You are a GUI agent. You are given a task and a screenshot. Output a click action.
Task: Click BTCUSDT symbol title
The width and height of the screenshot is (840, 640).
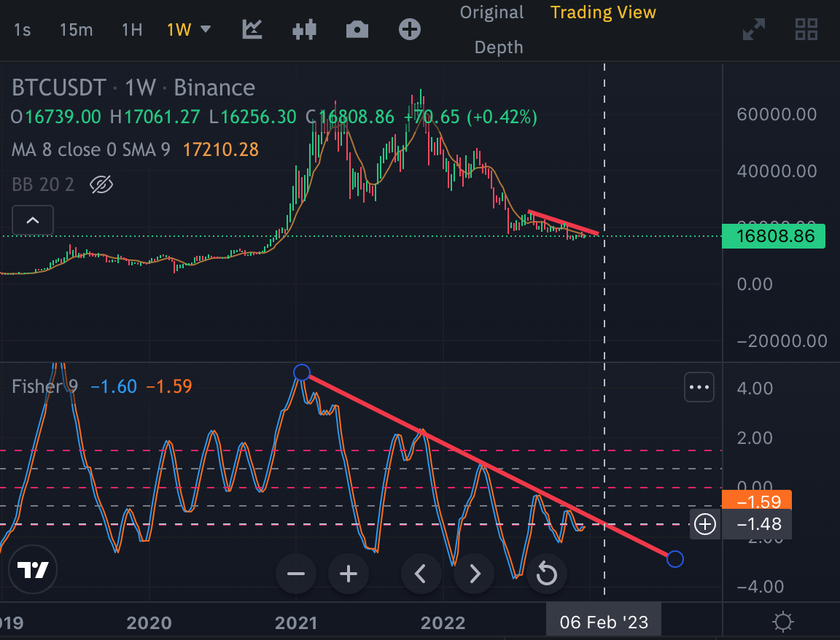click(x=59, y=87)
